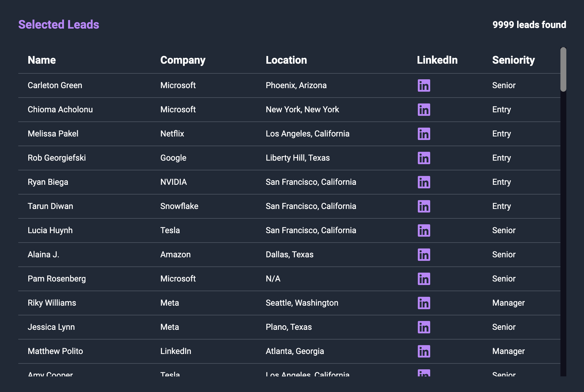This screenshot has height=392, width=584.
Task: Click the Location column header
Action: tap(286, 60)
